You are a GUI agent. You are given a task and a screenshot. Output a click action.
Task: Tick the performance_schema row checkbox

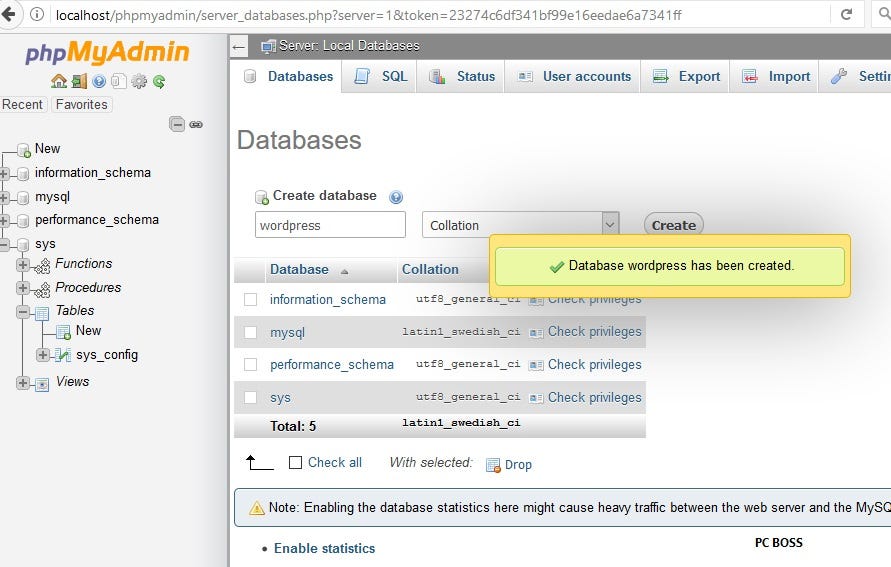click(251, 365)
